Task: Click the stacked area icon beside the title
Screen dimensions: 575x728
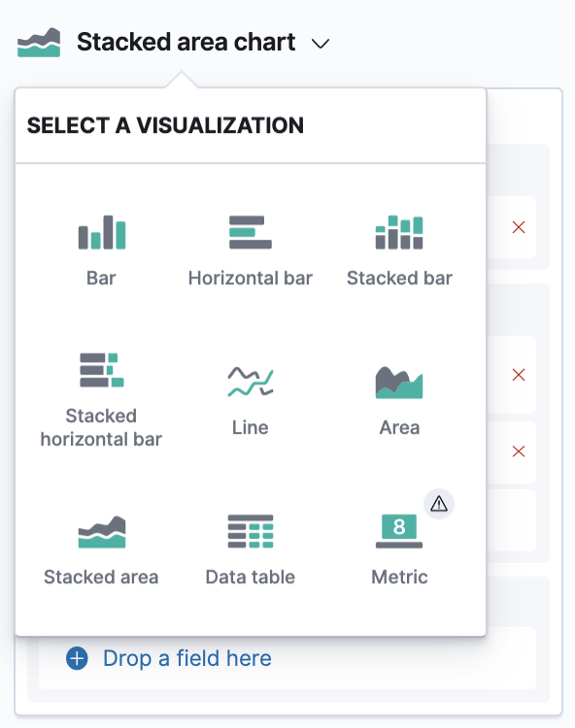Action: coord(39,43)
